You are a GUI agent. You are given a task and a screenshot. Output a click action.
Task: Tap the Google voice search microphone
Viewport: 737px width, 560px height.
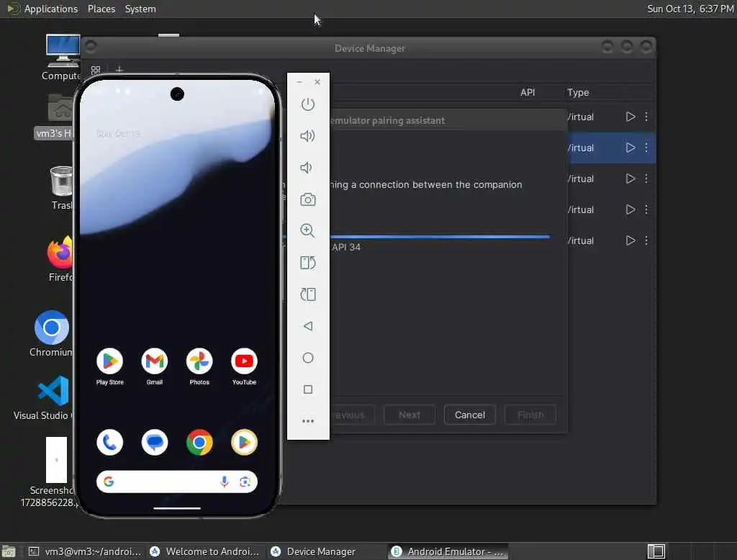225,482
